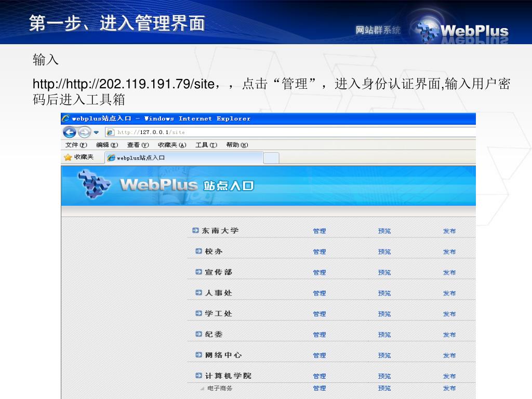
Task: Select the 电子商务 sub-site name
Action: 220,388
